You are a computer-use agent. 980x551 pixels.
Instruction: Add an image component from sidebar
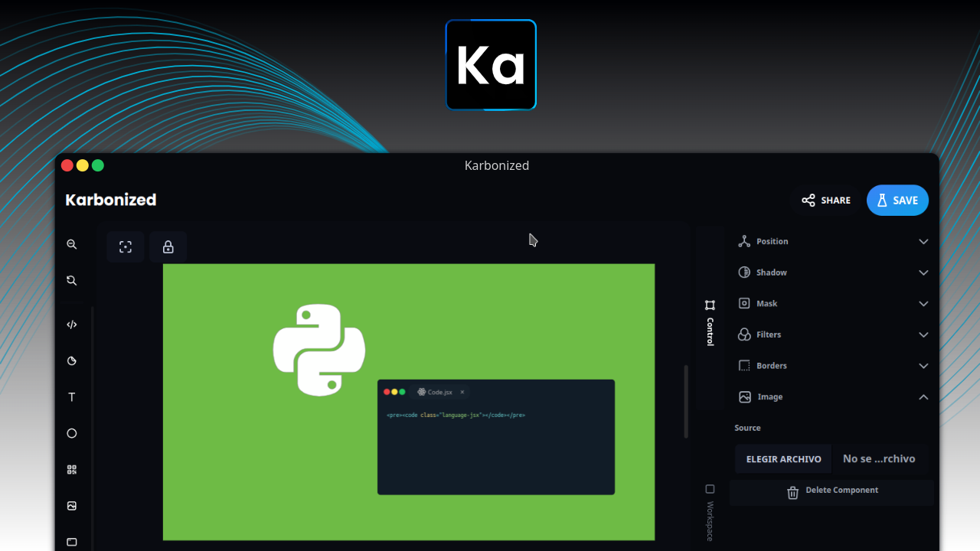point(72,506)
